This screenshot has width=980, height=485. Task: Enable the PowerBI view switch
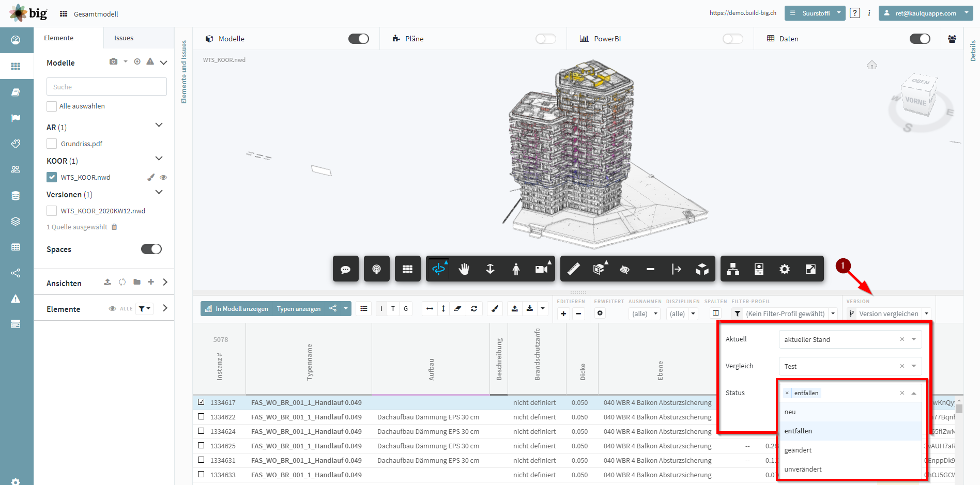(x=733, y=39)
